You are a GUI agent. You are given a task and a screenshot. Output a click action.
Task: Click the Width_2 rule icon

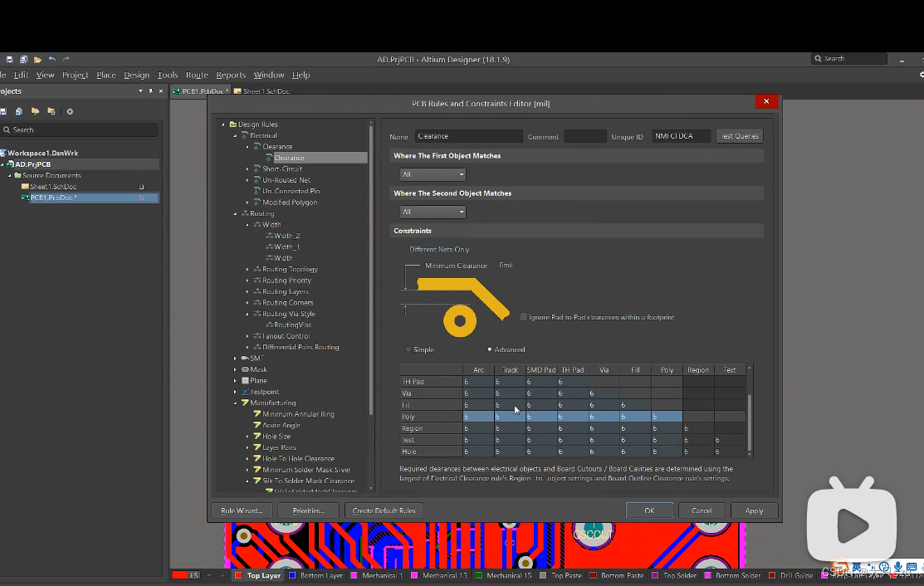pos(269,236)
